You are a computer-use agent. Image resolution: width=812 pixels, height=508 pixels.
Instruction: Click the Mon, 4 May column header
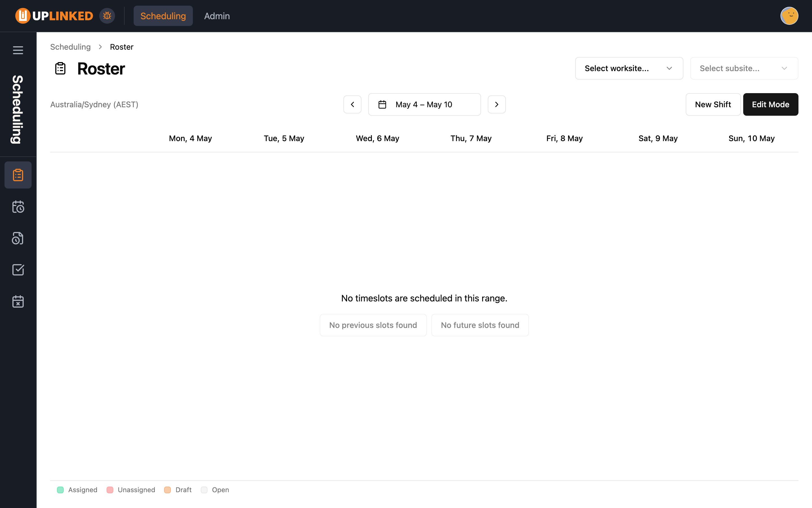pyautogui.click(x=190, y=138)
